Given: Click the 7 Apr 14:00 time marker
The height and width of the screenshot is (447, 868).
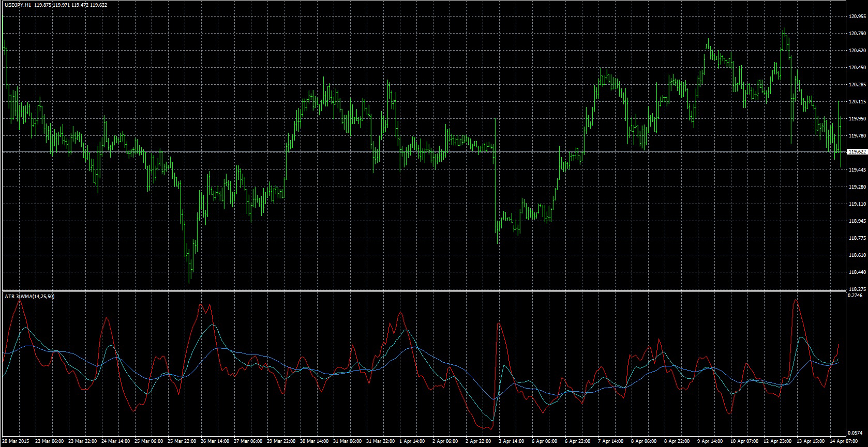Looking at the screenshot, I should coord(611,442).
